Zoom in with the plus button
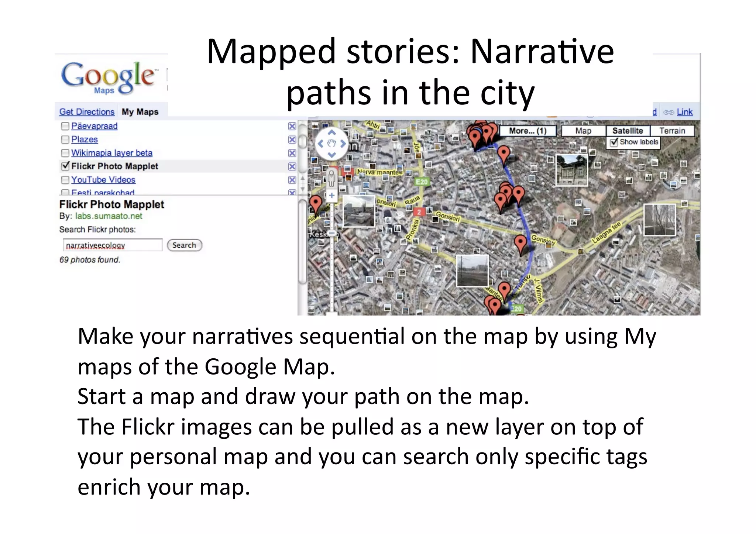 pos(331,196)
